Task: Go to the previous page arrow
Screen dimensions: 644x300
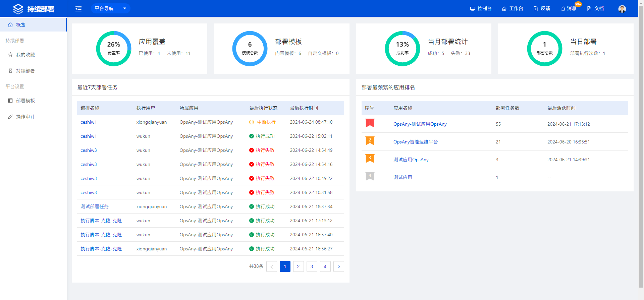Action: (x=272, y=266)
